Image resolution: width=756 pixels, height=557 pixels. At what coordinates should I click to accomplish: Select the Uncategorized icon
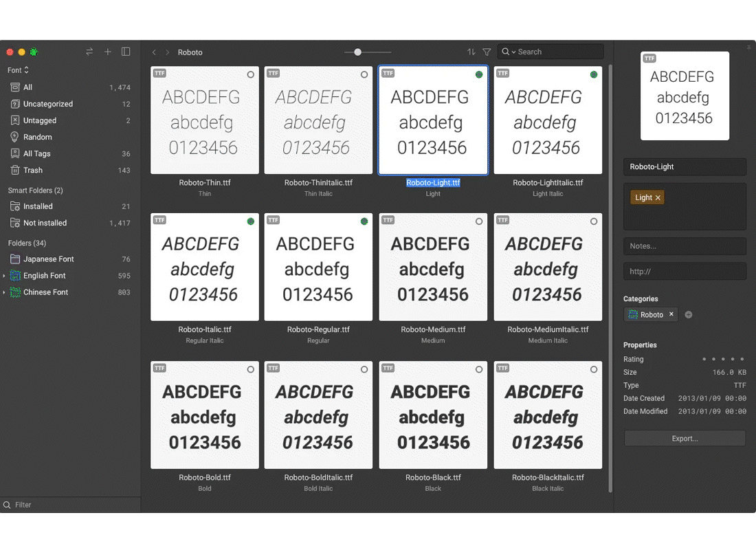tap(15, 104)
